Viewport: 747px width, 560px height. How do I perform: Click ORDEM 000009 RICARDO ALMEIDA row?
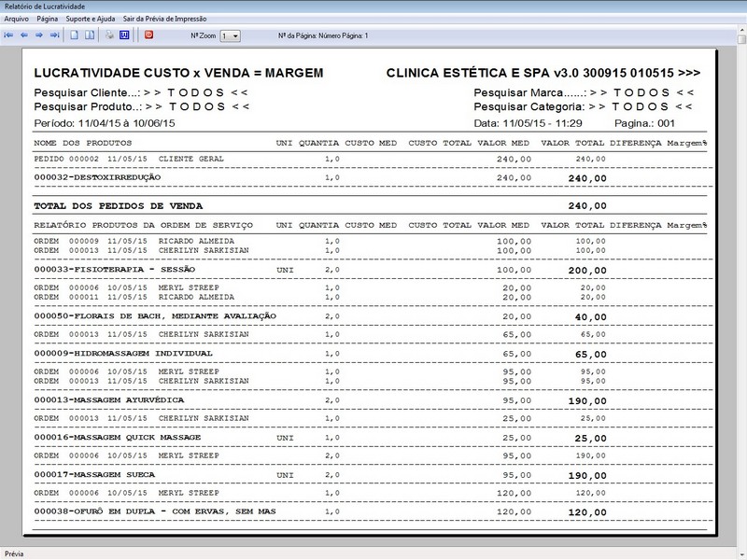319,241
